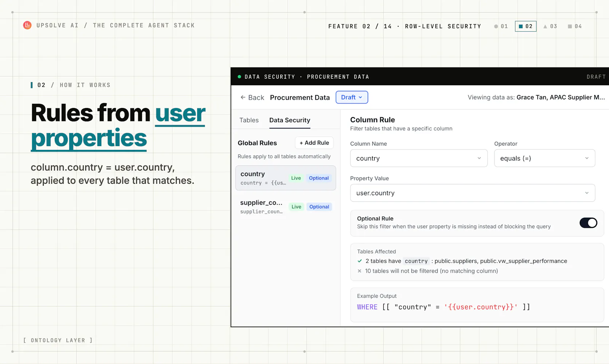
Task: Jump to slide step 04 square indicator
Action: [575, 26]
